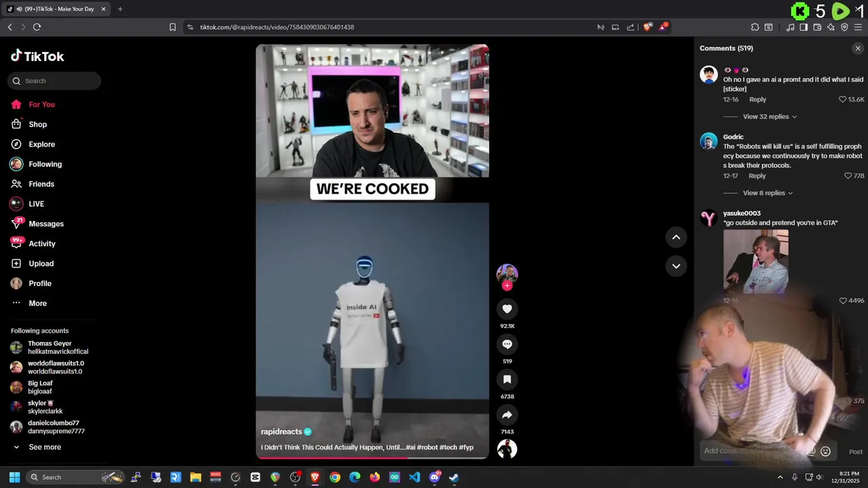868x488 pixels.
Task: Go back in browser history
Action: tap(9, 27)
